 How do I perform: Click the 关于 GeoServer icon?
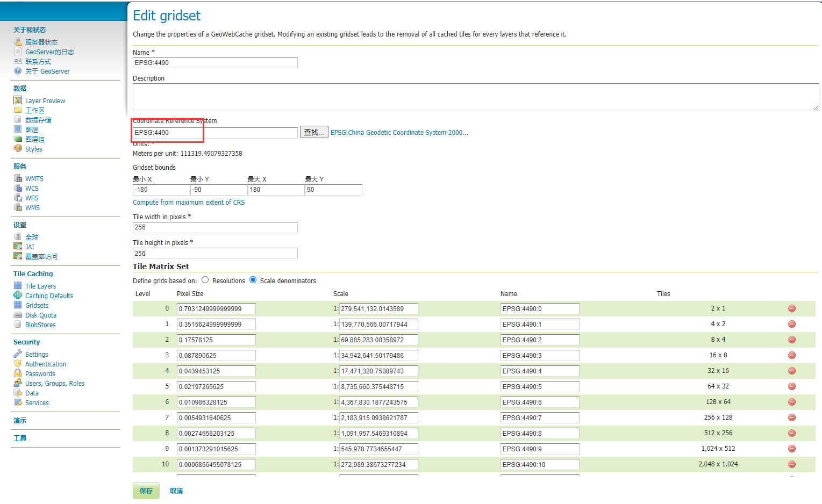pos(18,71)
